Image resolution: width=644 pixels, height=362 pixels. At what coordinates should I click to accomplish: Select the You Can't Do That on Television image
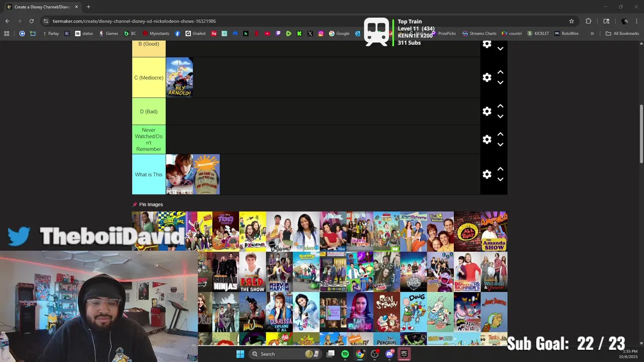pos(206,174)
